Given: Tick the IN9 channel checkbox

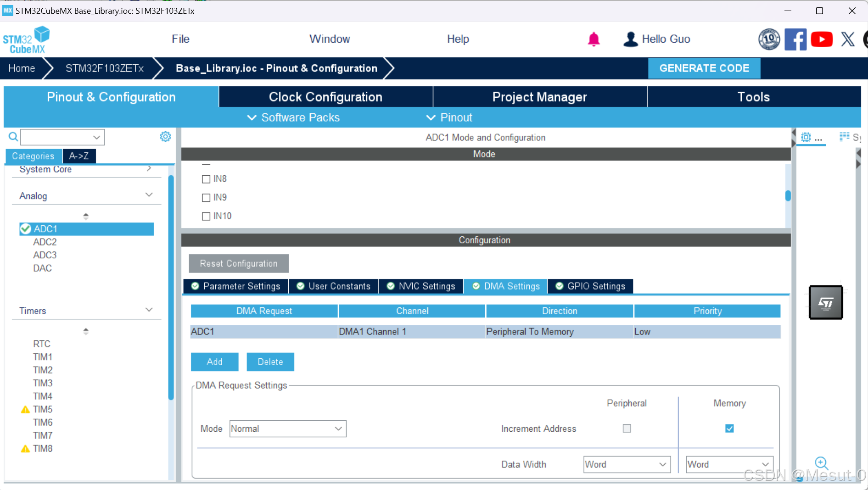Looking at the screenshot, I should (206, 198).
